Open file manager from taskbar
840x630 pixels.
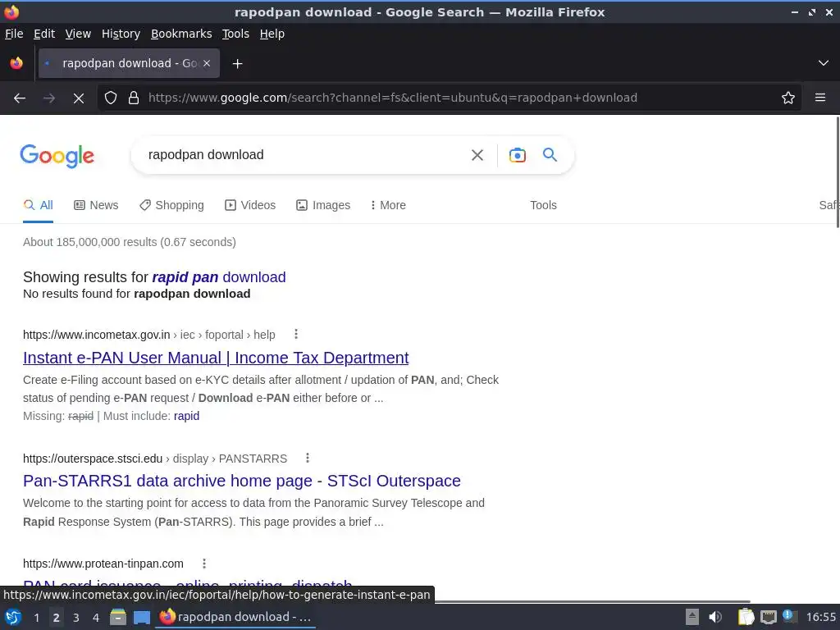click(x=118, y=617)
